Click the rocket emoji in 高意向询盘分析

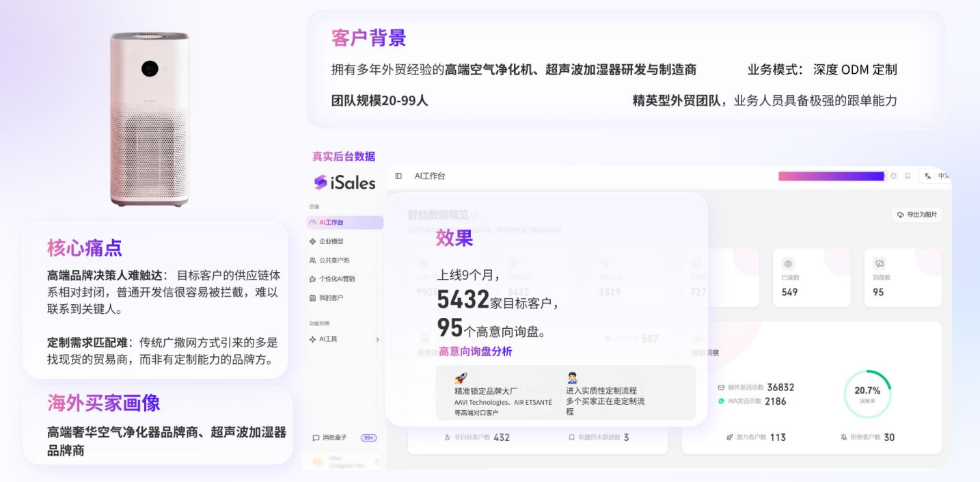(x=461, y=378)
